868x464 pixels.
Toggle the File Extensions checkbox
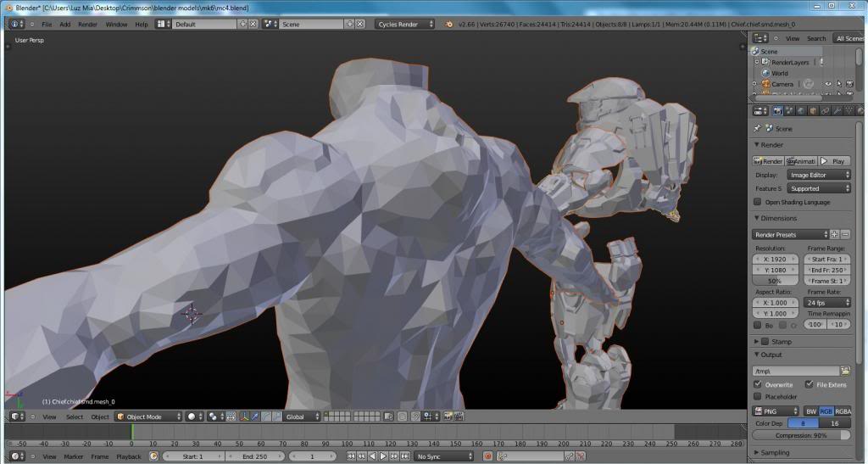click(809, 384)
